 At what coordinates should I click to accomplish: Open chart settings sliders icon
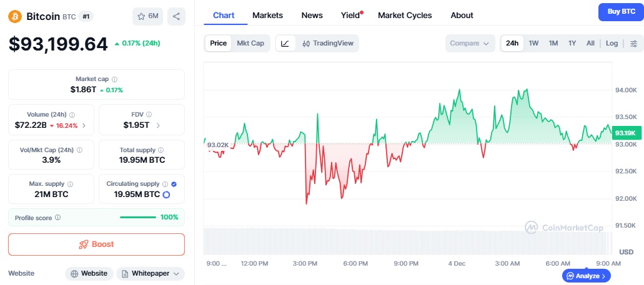pos(633,44)
